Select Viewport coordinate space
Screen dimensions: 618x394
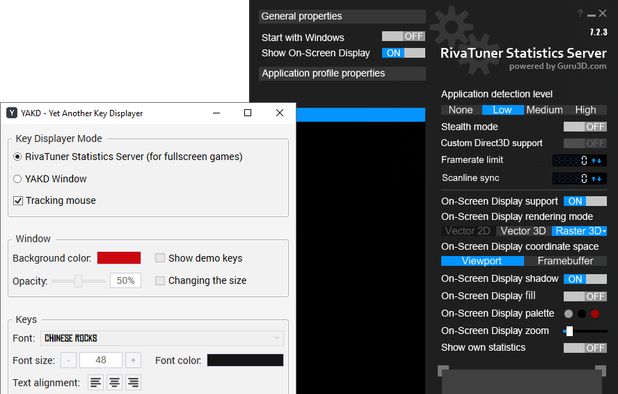point(482,261)
